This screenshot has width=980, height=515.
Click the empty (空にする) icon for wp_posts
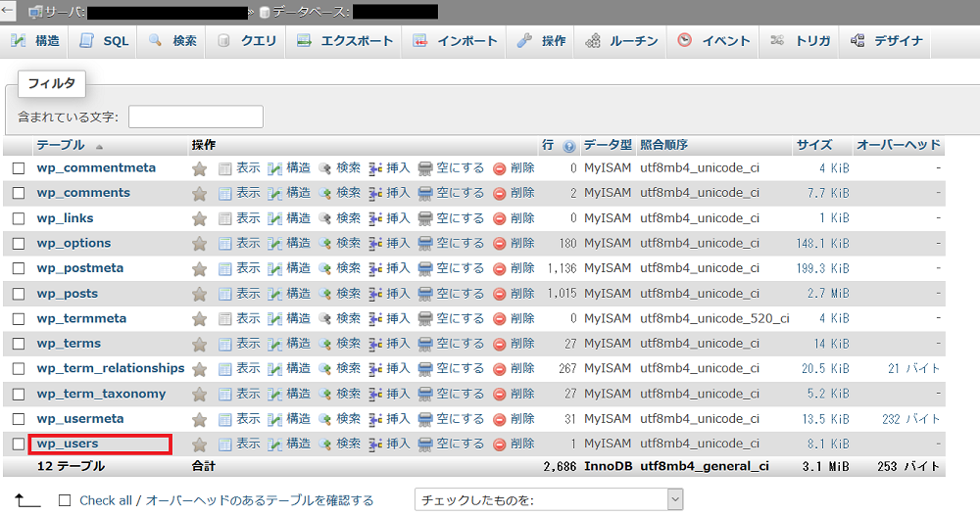(x=425, y=294)
